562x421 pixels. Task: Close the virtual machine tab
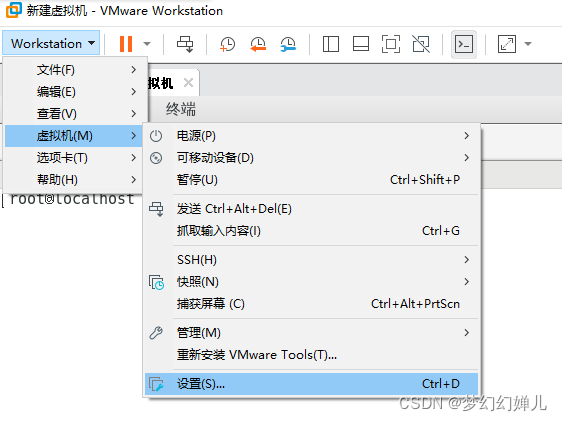pyautogui.click(x=188, y=83)
